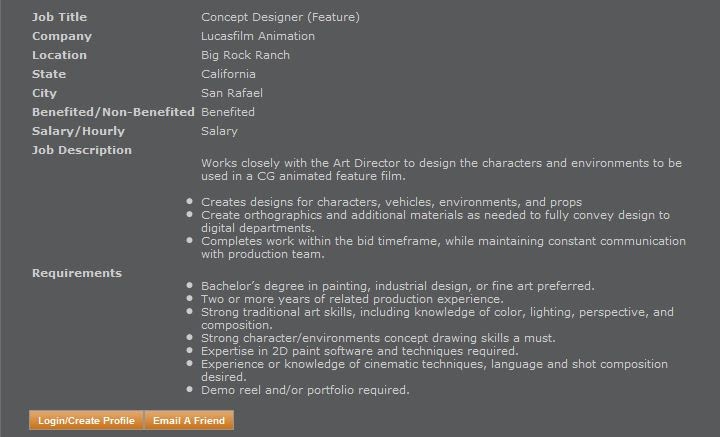
Task: Click the Two or more years requirement
Action: click(x=352, y=299)
